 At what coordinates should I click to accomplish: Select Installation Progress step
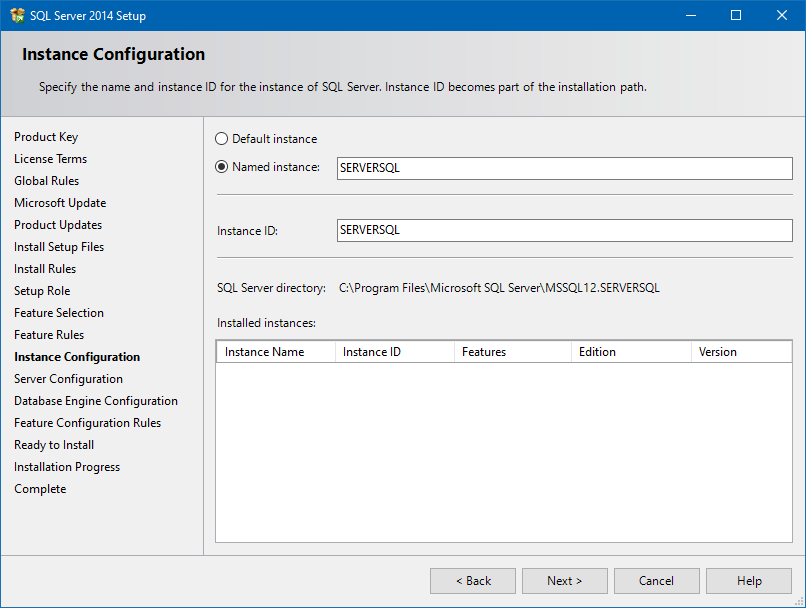[67, 467]
